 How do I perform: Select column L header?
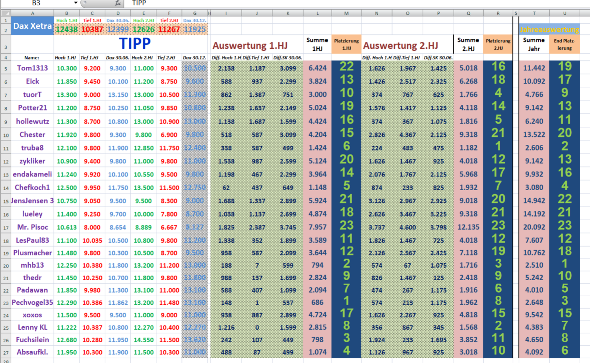317,13
